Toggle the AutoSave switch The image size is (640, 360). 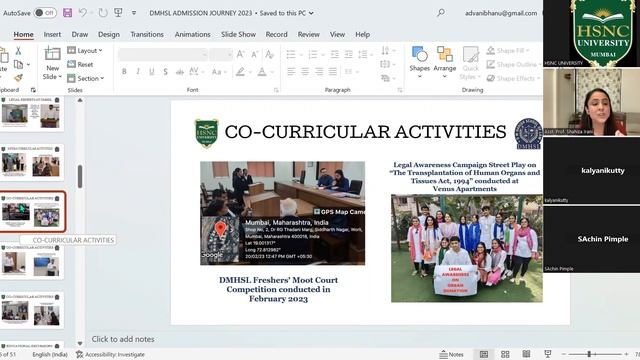point(45,13)
